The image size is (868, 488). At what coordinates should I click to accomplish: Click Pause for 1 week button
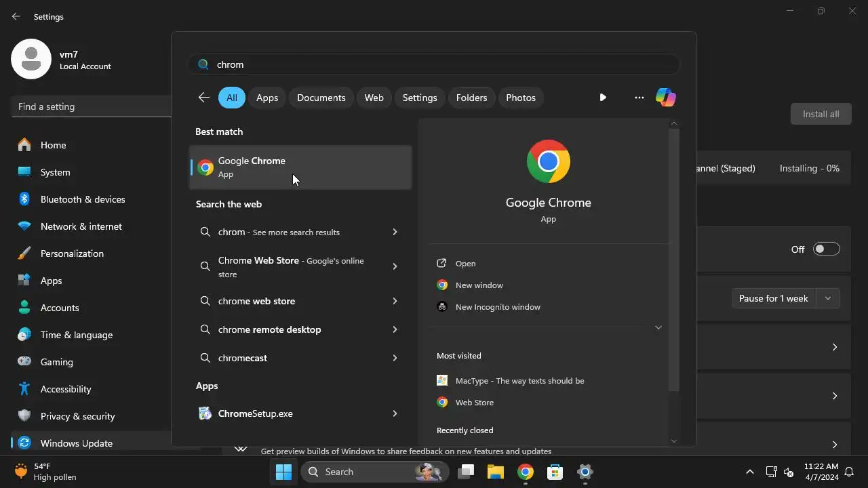774,298
